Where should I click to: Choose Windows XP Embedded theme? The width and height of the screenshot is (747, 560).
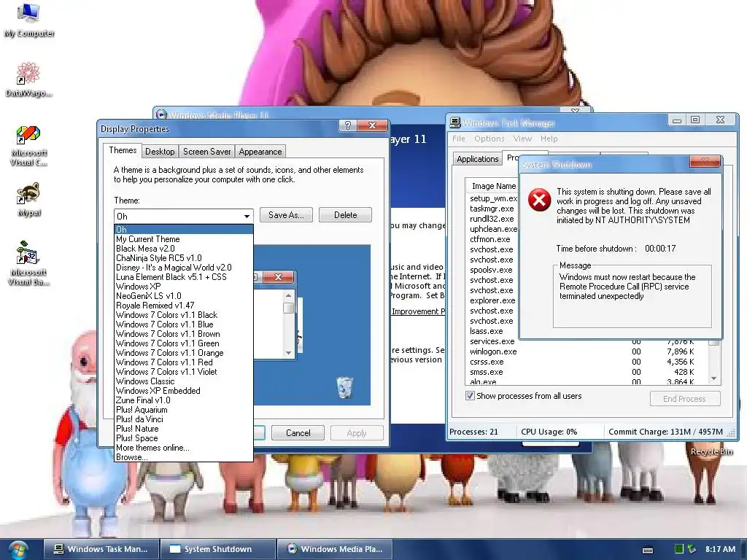coord(183,391)
